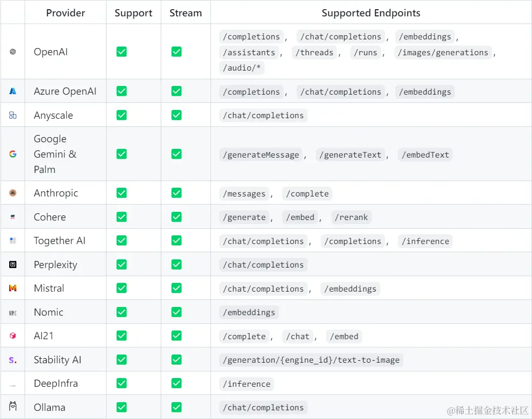The image size is (532, 419).
Task: Click Mistral Stream checkmark
Action: point(177,288)
